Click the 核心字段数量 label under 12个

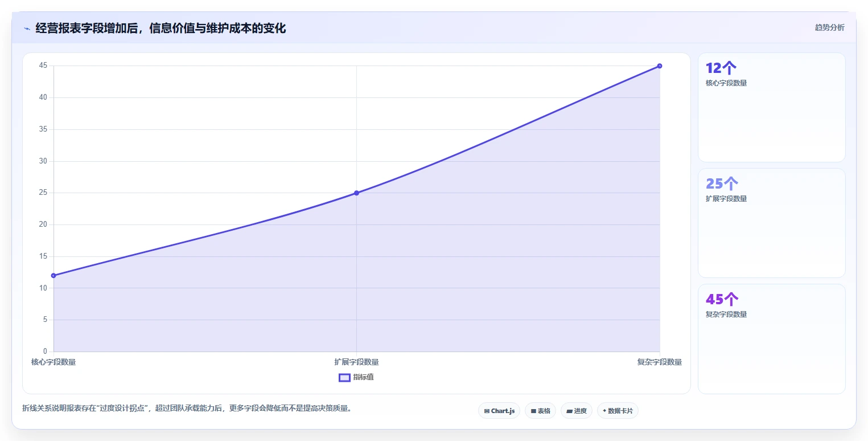pyautogui.click(x=726, y=83)
